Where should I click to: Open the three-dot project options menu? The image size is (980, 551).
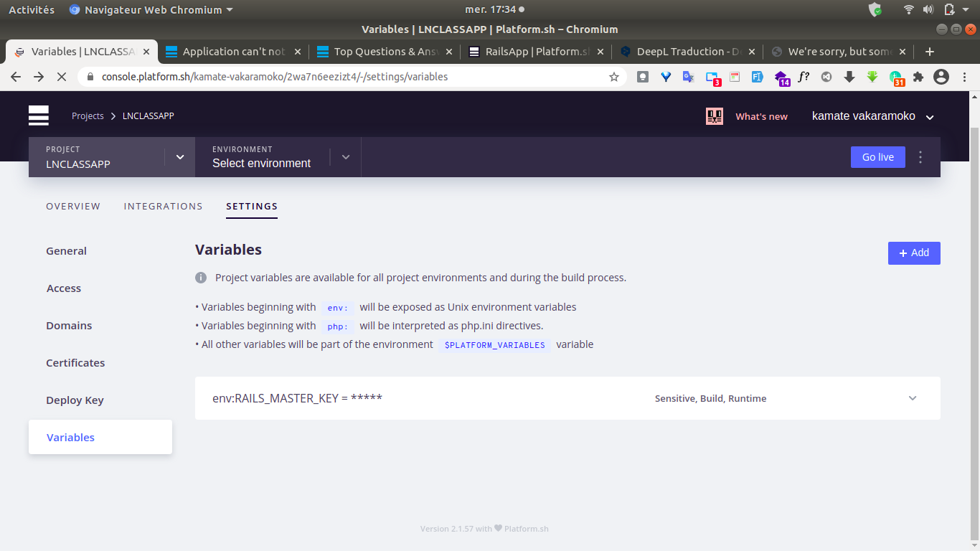pos(920,157)
